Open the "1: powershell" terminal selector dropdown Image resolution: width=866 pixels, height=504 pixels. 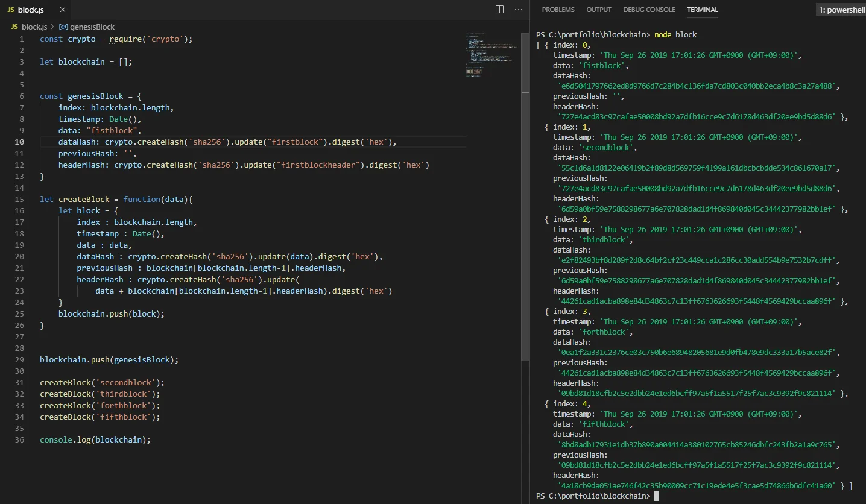[x=841, y=10]
